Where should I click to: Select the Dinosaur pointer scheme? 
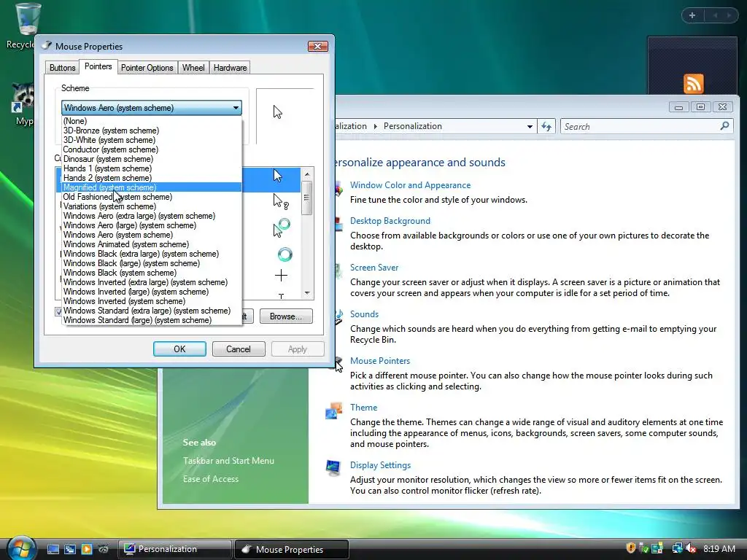point(152,159)
